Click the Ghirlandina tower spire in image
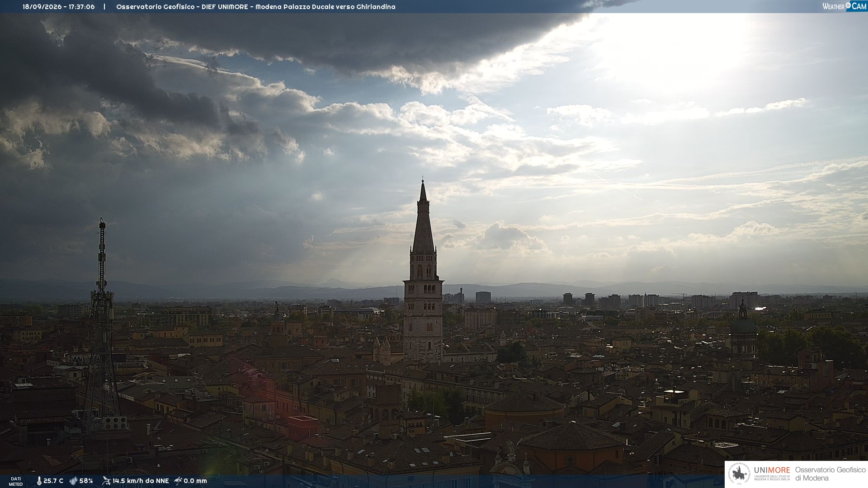The image size is (868, 488). (423, 217)
